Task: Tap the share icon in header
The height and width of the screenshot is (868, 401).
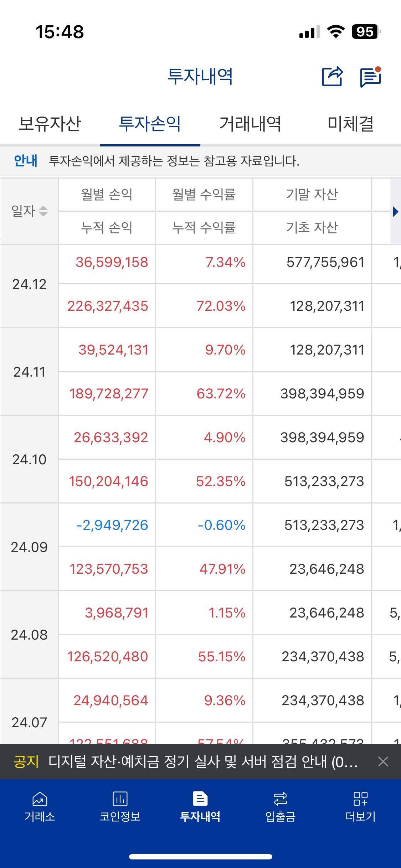Action: pos(332,76)
